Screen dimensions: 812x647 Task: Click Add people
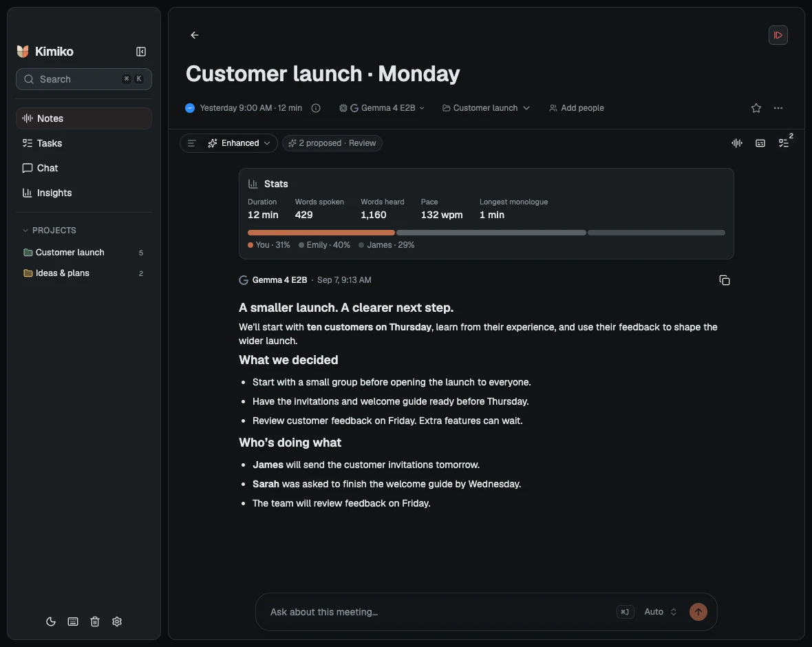pos(577,108)
